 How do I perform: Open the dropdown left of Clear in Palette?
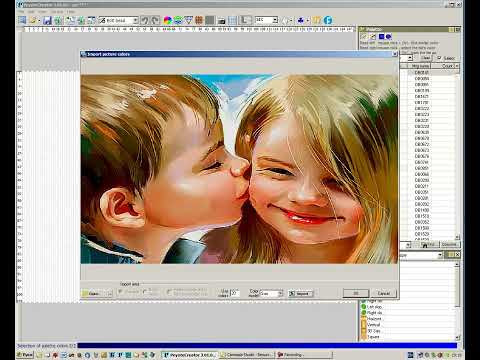pyautogui.click(x=410, y=58)
